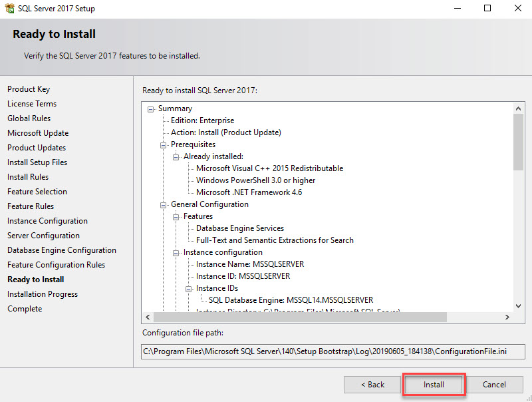Collapse the Prerequisites node

click(x=163, y=145)
